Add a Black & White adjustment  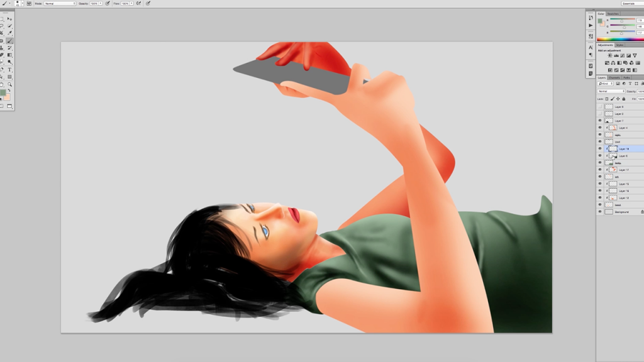tap(619, 63)
